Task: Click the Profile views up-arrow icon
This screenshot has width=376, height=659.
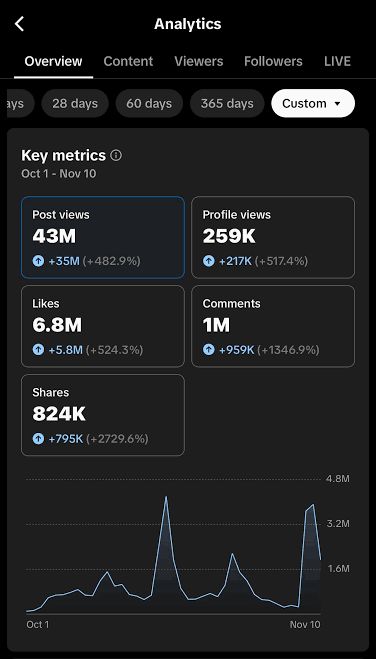Action: [209, 261]
